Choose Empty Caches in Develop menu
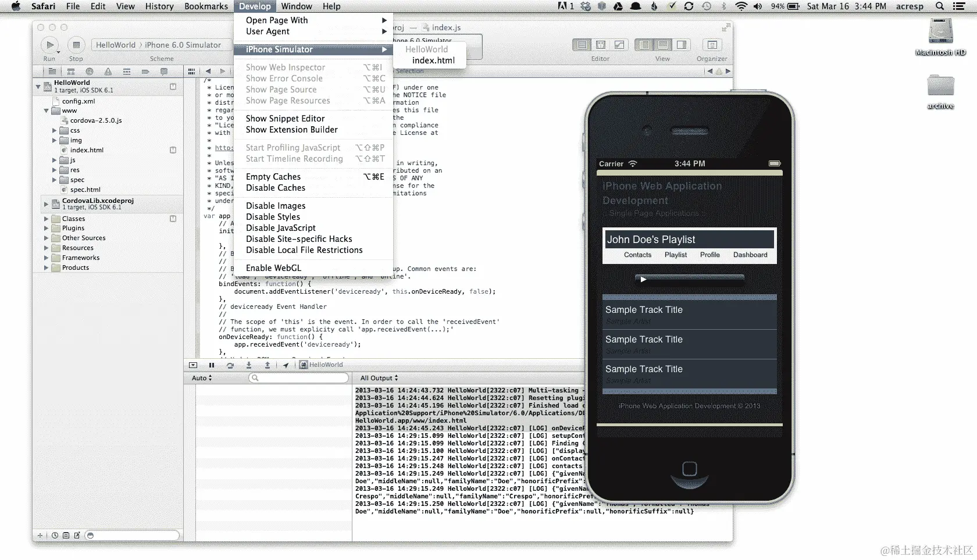Image resolution: width=977 pixels, height=560 pixels. coord(313,177)
